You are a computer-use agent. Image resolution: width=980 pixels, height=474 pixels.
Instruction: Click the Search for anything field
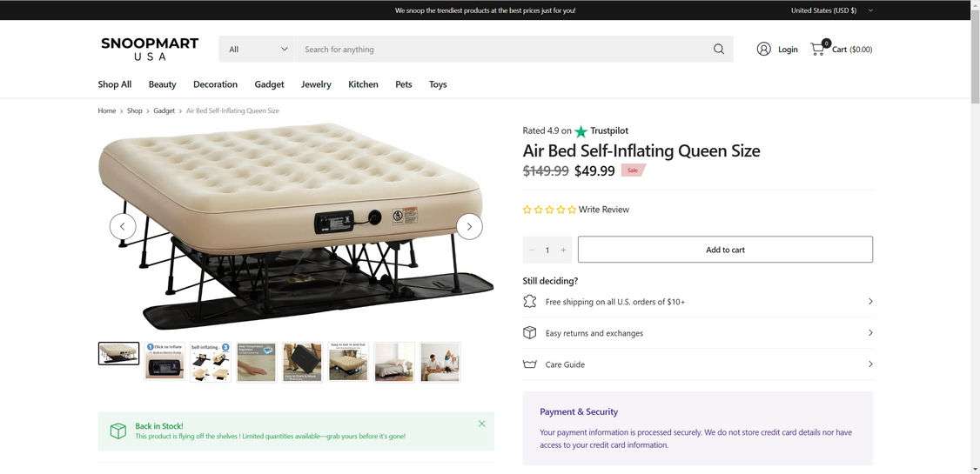(x=500, y=50)
